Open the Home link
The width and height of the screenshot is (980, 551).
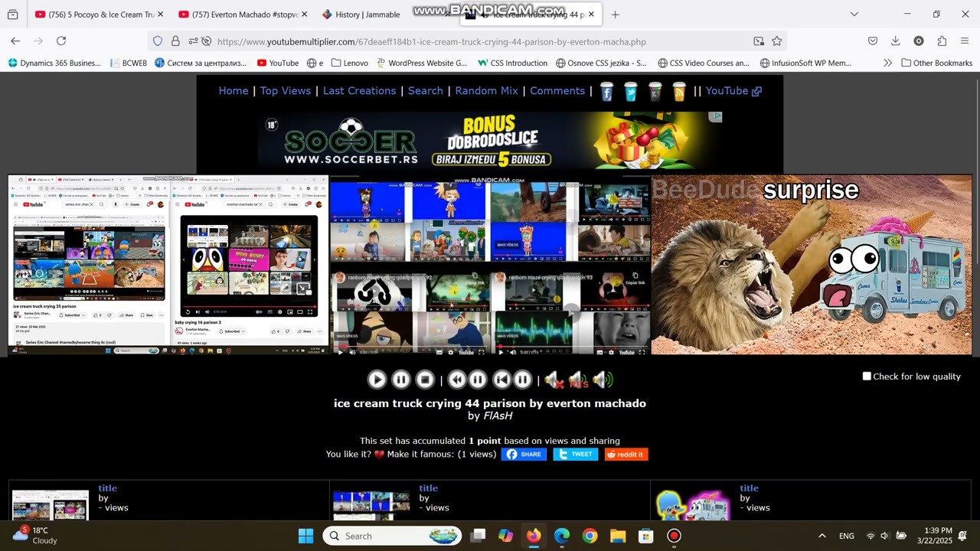pos(234,90)
